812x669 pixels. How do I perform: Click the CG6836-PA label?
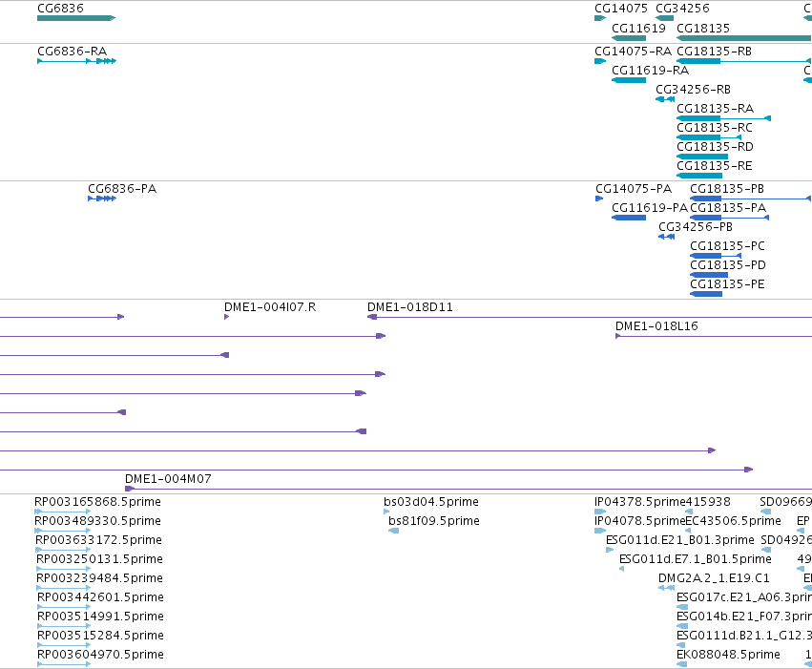(122, 188)
